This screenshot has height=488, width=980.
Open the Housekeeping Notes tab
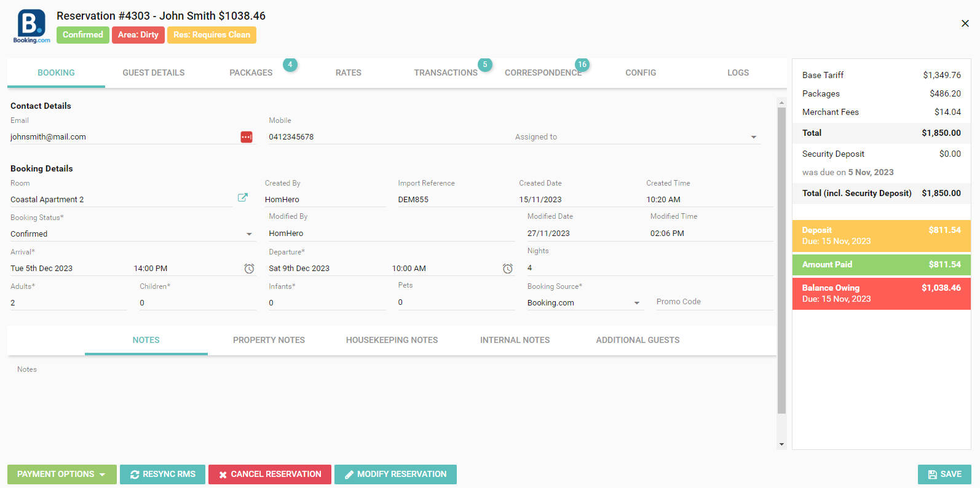pyautogui.click(x=392, y=340)
